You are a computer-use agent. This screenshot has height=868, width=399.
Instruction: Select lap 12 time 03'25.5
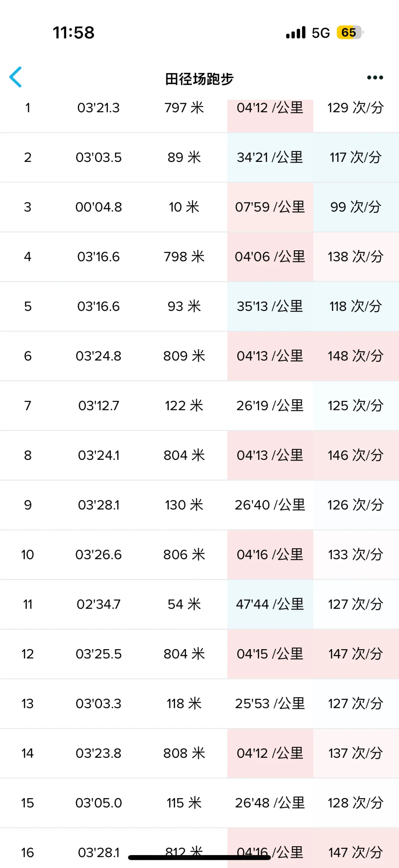(98, 654)
